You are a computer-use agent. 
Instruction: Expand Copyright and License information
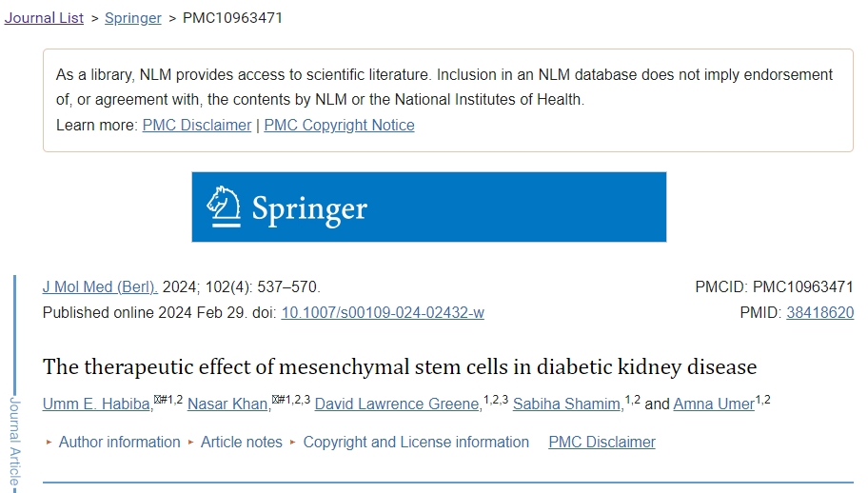416,442
